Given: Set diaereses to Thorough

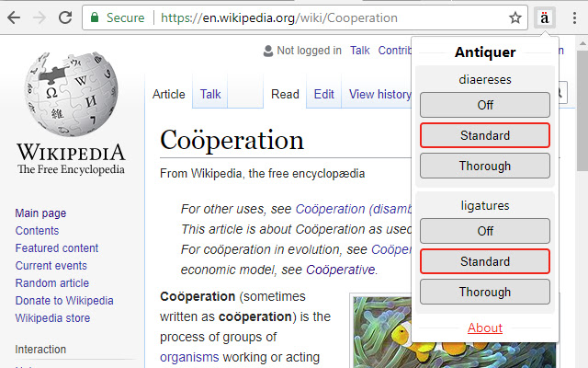Looking at the screenshot, I should (x=485, y=166).
